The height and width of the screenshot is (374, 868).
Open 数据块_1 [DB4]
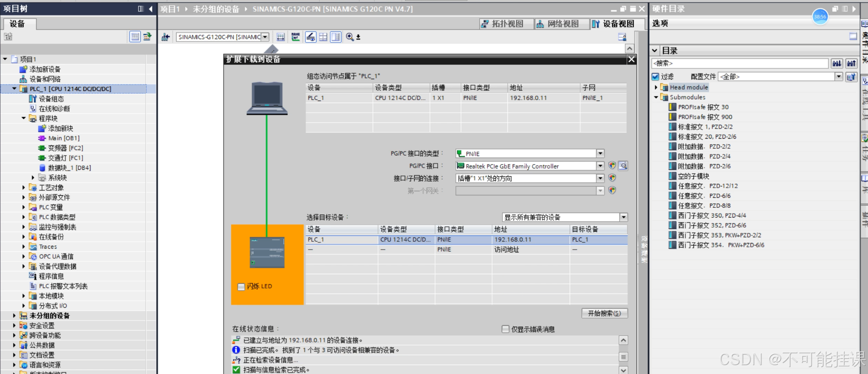tap(69, 168)
